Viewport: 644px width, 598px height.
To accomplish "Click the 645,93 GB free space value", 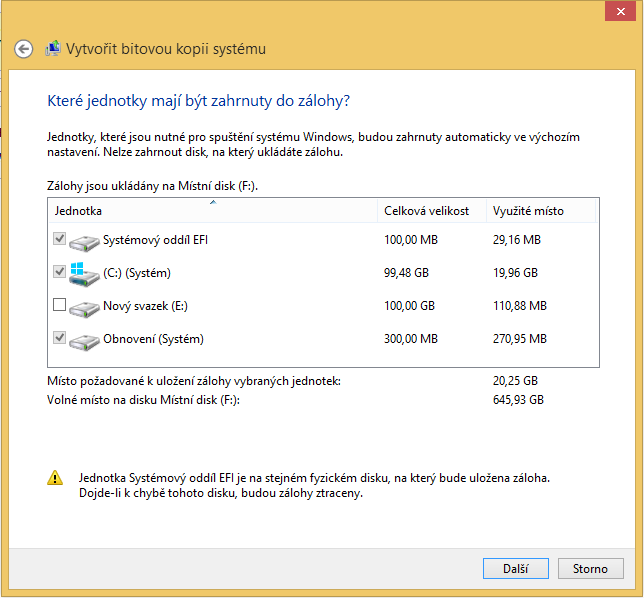I will click(x=518, y=400).
